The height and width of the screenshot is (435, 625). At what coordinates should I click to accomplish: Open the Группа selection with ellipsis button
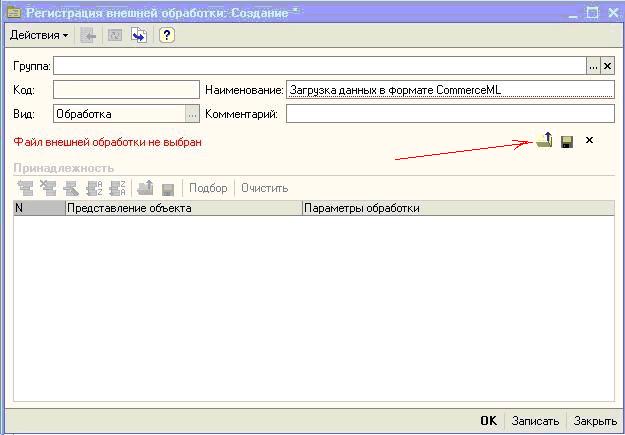tap(593, 65)
